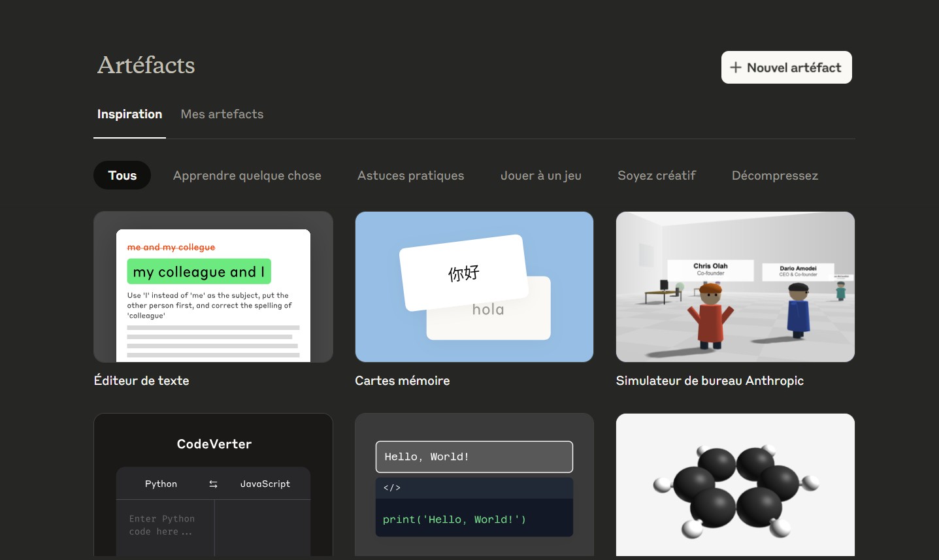Choose the Jouer à un jeu filter

point(540,176)
